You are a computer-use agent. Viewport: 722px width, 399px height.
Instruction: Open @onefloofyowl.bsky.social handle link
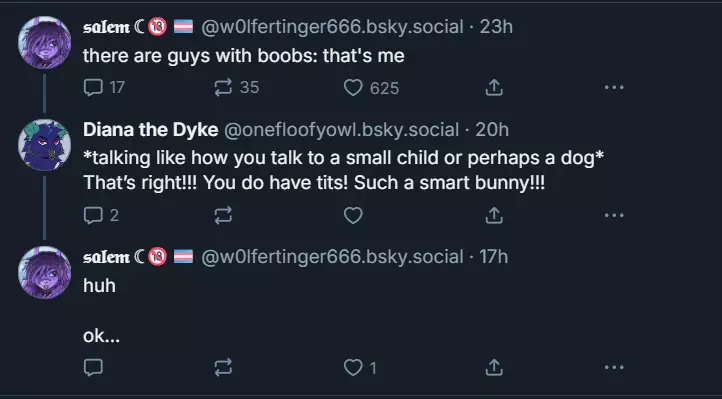tap(341, 130)
